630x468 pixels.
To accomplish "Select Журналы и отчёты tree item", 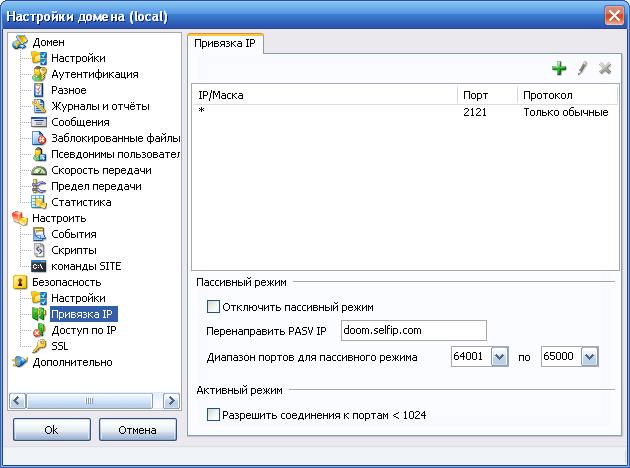I will pos(100,106).
